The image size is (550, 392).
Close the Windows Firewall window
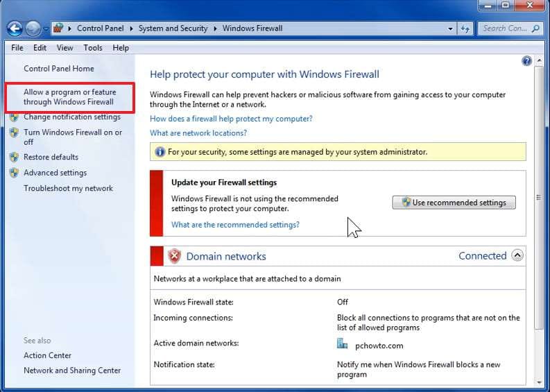tap(530, 6)
